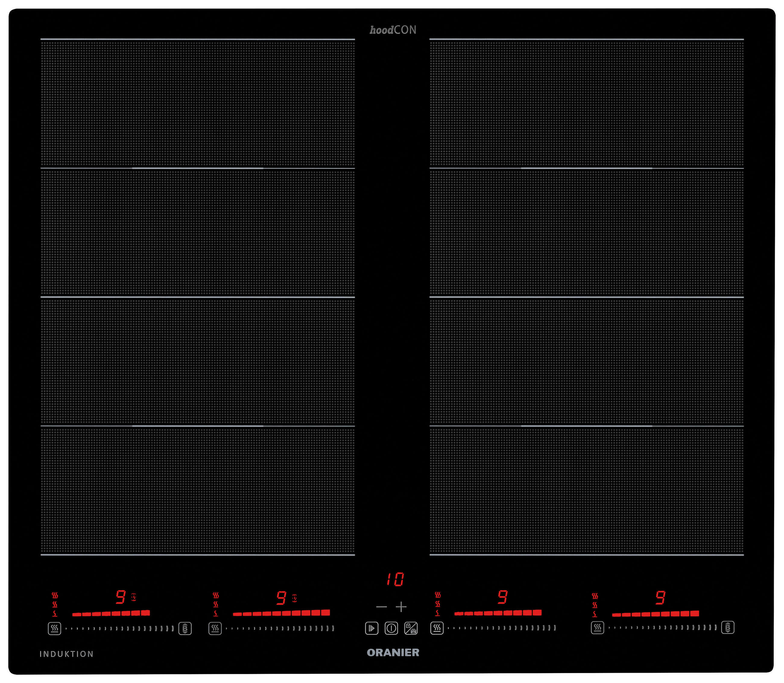Tap the hoodCON logo
Image resolution: width=784 pixels, height=683 pixels.
[x=393, y=30]
